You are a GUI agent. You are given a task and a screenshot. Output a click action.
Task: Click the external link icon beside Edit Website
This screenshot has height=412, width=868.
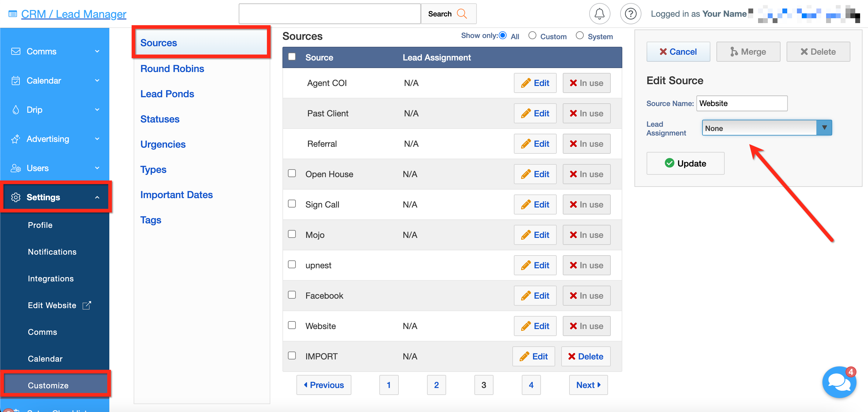point(87,305)
